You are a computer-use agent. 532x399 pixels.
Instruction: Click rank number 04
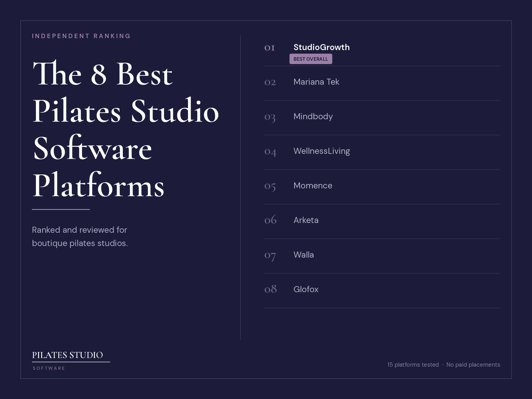[x=270, y=152]
